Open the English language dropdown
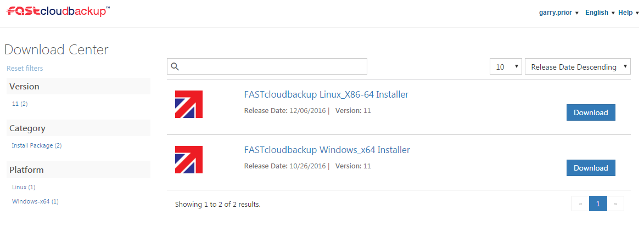Image resolution: width=644 pixels, height=226 pixels. [x=600, y=13]
